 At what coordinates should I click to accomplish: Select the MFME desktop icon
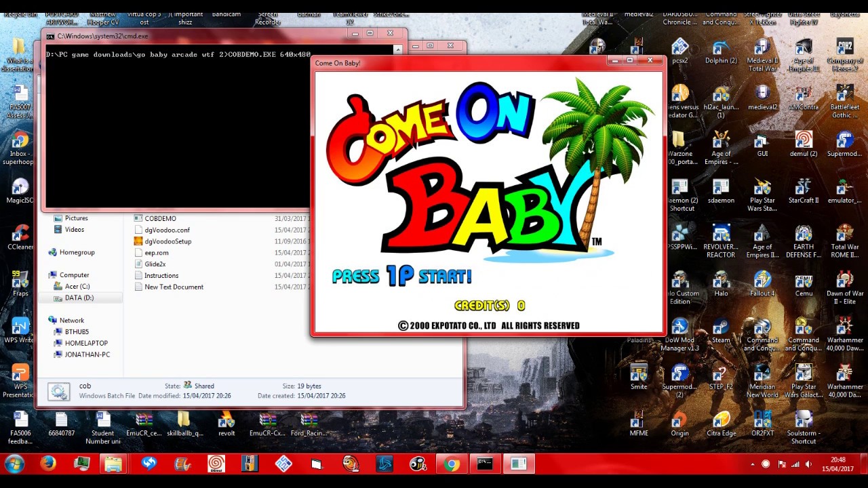[x=638, y=424]
